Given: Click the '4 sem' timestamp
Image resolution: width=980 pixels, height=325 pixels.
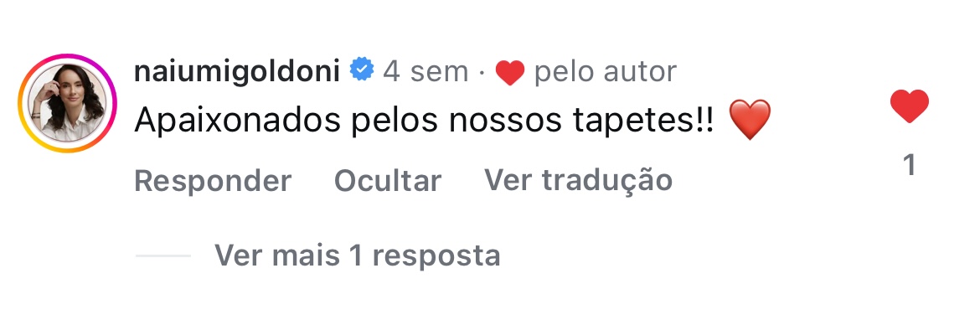Looking at the screenshot, I should coord(426,71).
